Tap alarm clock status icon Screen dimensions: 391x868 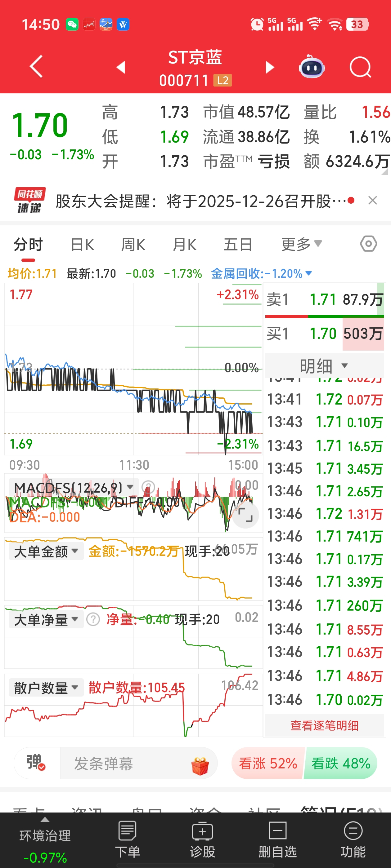tap(257, 24)
